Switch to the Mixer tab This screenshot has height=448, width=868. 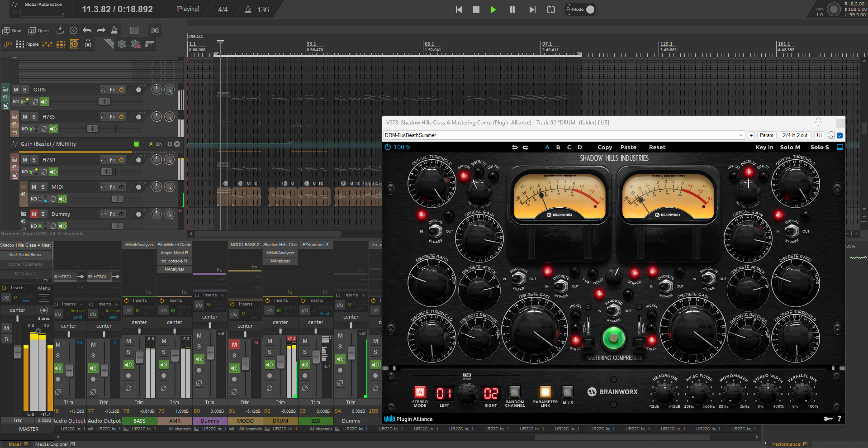point(15,444)
